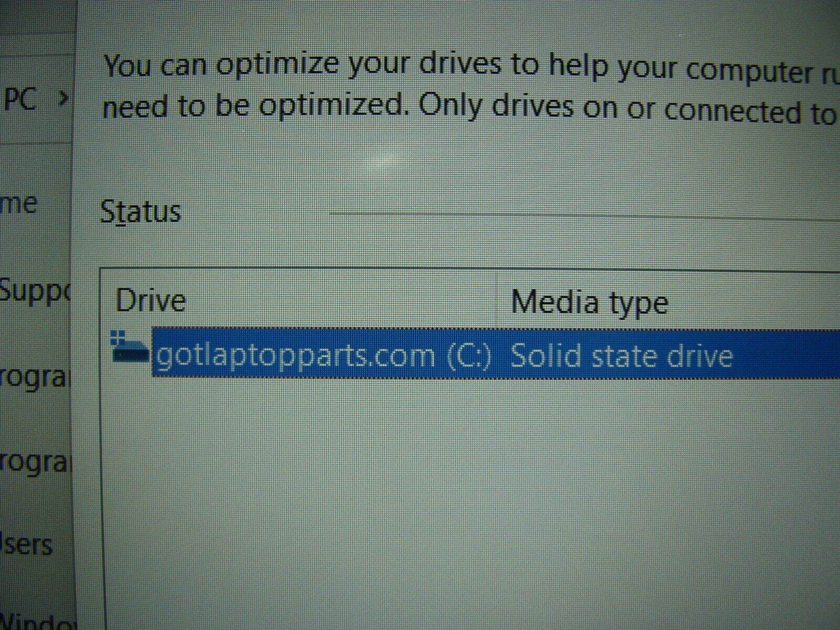Image resolution: width=840 pixels, height=630 pixels.
Task: Select the second Program Files folder entry
Action: [x=34, y=462]
